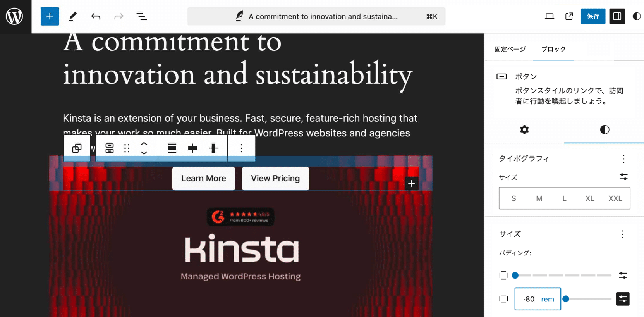The height and width of the screenshot is (317, 644).
Task: Grab the block drag handle
Action: (x=127, y=148)
